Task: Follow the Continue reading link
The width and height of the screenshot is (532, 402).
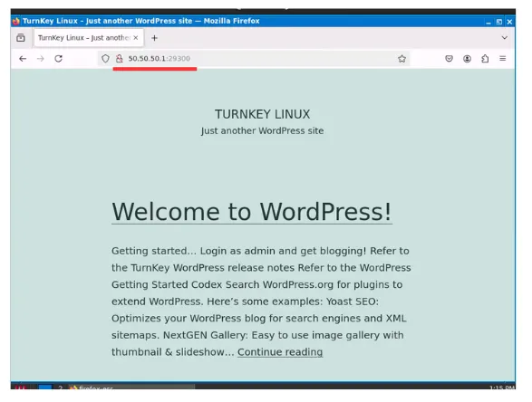Action: (280, 352)
